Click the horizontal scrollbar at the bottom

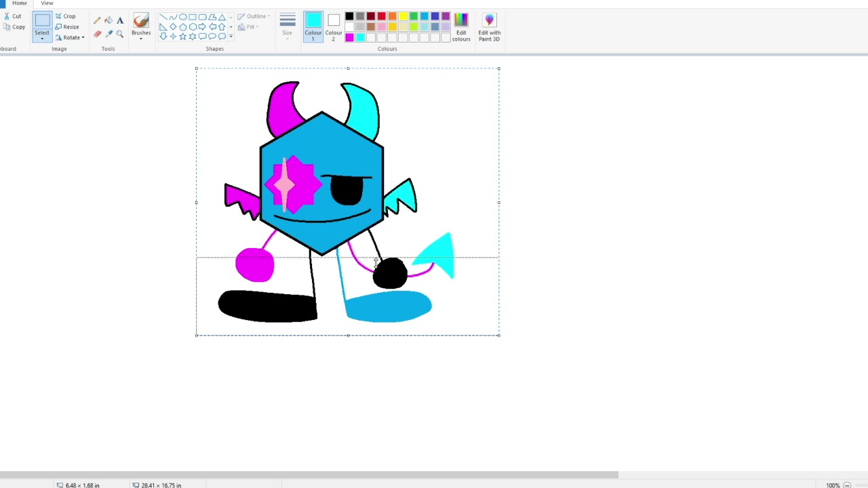(309, 474)
